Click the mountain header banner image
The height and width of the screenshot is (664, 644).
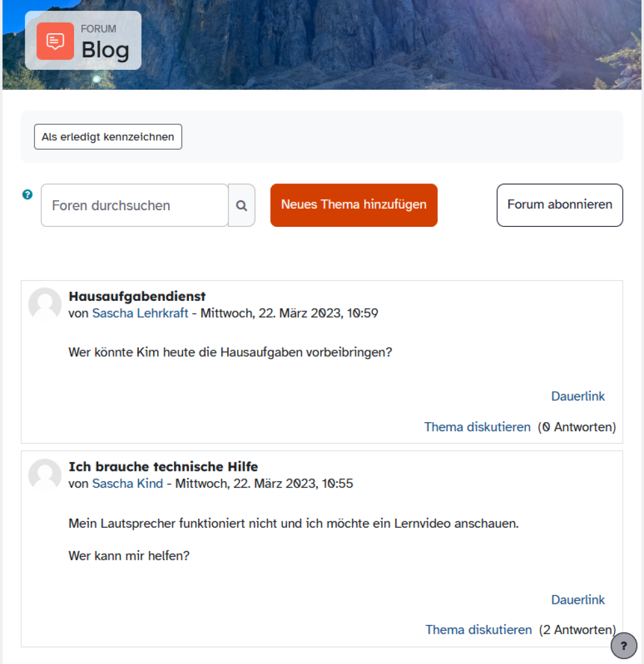pos(376,43)
